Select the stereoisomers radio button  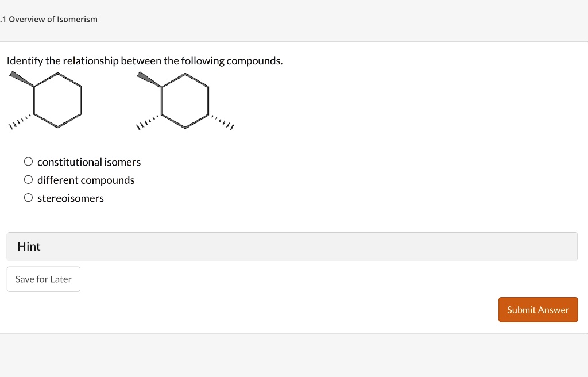(x=28, y=197)
